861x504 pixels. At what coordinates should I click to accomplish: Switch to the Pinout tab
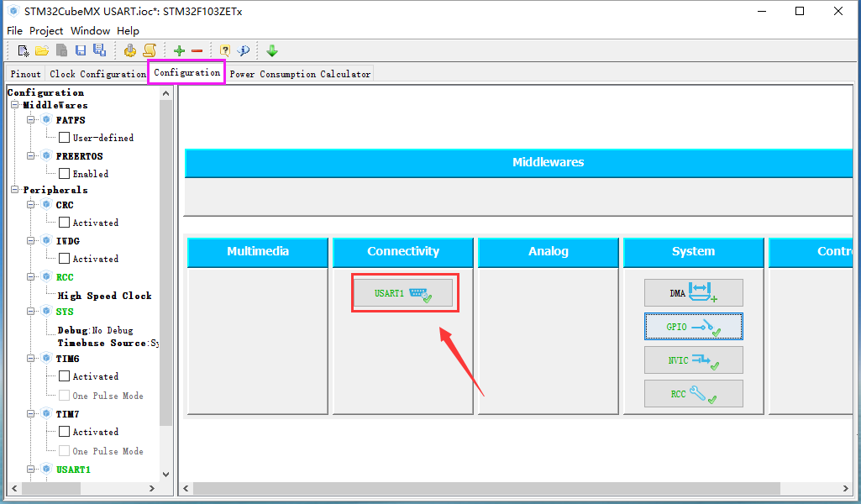coord(25,74)
